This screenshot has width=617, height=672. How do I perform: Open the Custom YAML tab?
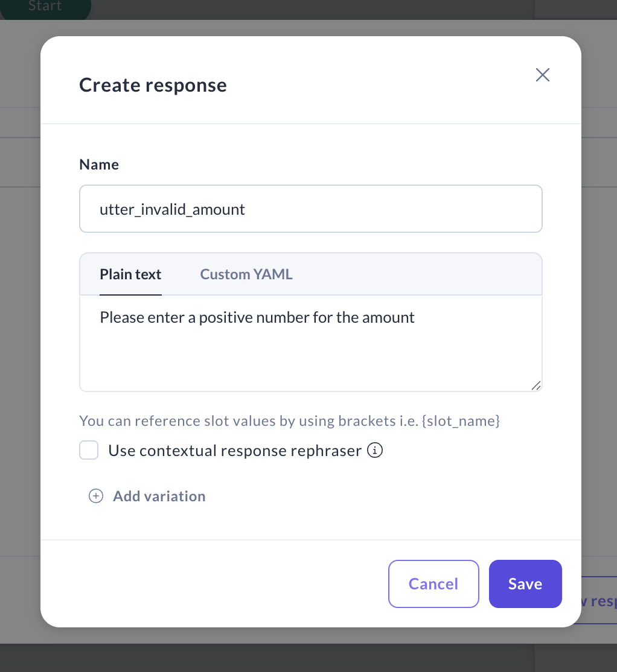click(x=246, y=274)
